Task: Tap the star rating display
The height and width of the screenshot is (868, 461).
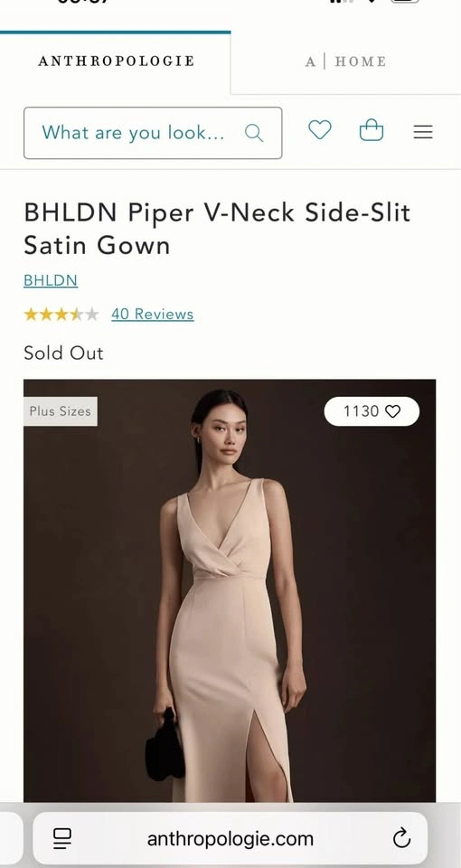Action: [x=61, y=315]
